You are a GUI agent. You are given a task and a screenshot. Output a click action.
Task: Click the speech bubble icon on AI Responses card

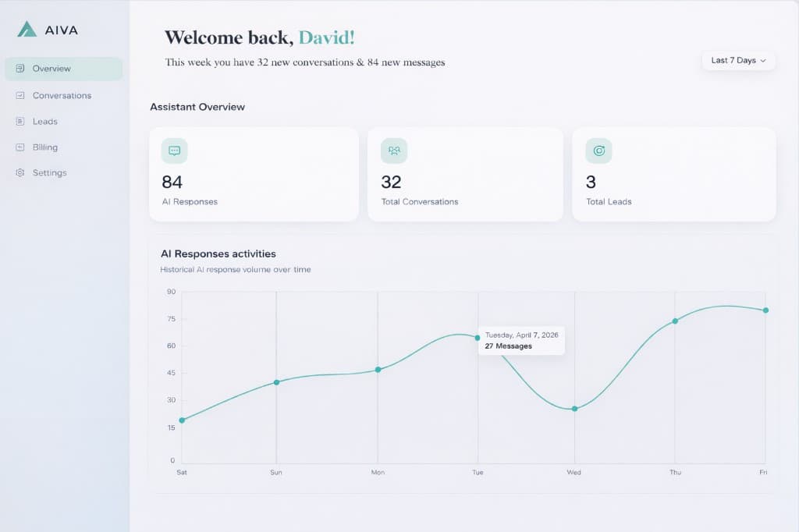173,150
